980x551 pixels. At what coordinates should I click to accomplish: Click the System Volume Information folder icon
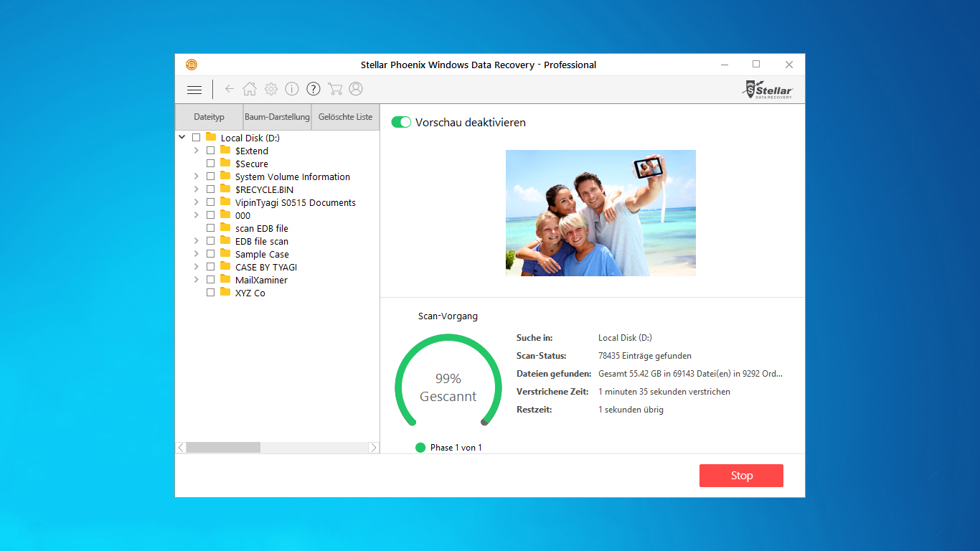[x=225, y=176]
